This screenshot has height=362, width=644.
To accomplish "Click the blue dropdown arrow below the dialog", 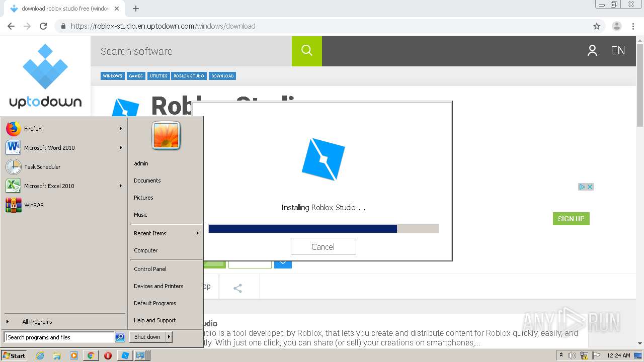I will click(283, 263).
